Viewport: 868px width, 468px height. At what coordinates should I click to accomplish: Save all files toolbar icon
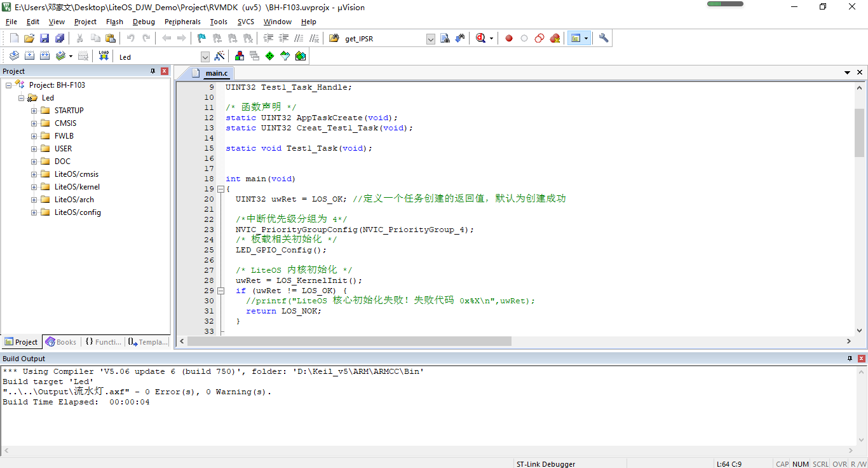[x=58, y=38]
